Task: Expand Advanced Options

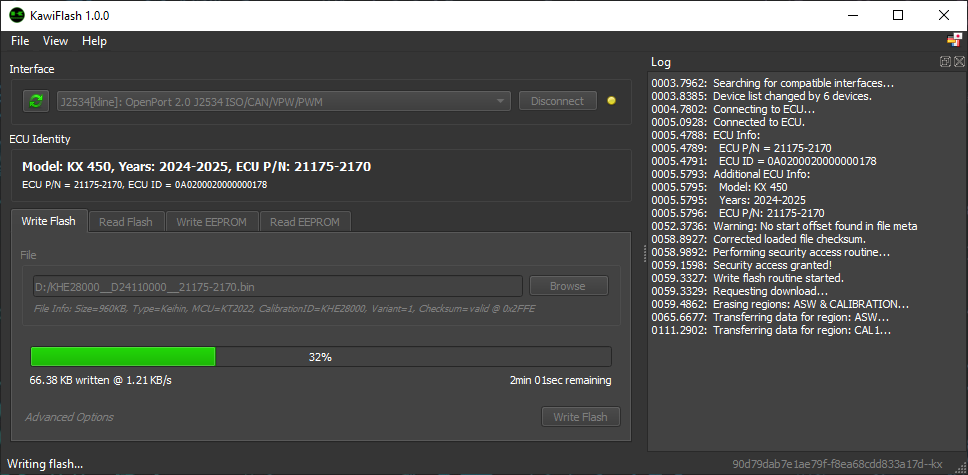Action: click(x=70, y=417)
